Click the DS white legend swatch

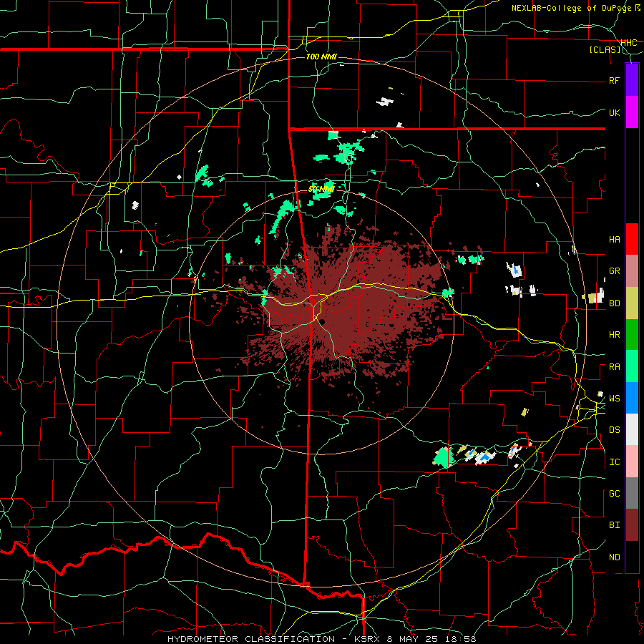pos(632,429)
